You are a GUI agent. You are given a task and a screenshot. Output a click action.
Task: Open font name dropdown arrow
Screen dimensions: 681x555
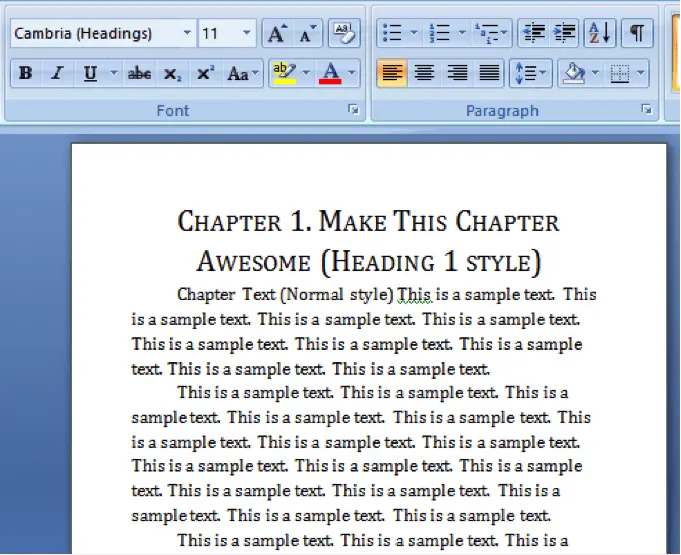click(x=187, y=33)
